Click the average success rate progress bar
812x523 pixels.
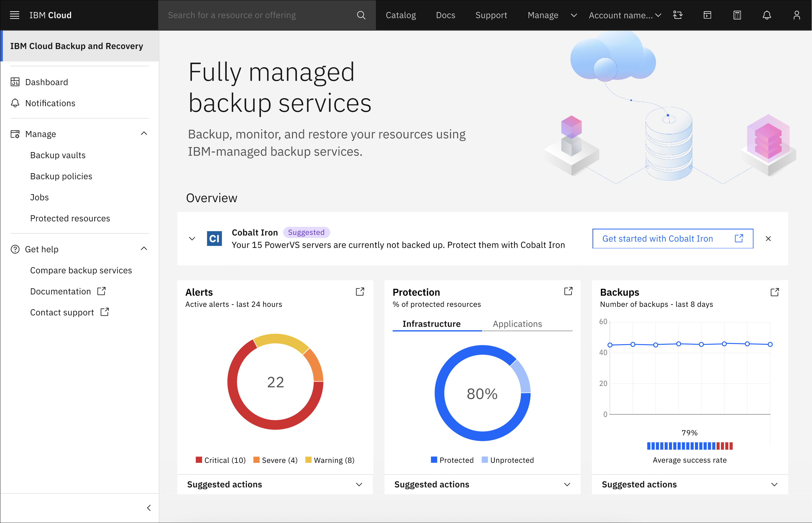coord(690,446)
